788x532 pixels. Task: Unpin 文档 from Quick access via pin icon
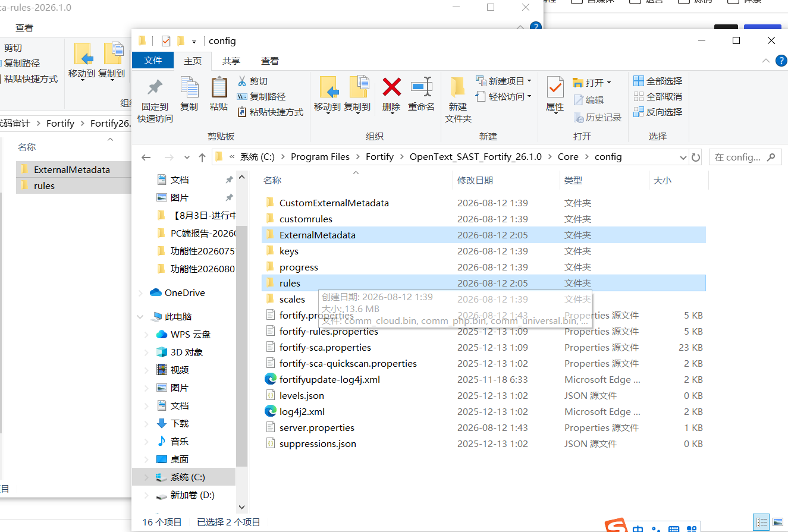pos(229,180)
